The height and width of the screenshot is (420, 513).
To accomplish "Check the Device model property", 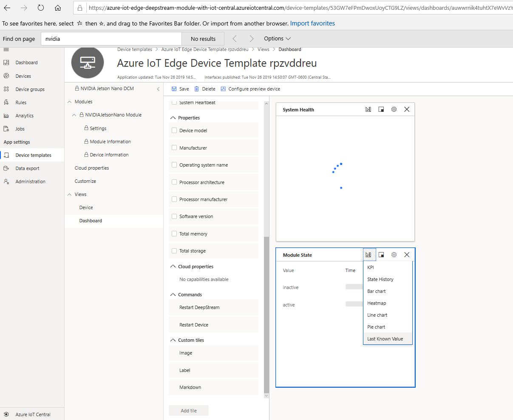I will [x=174, y=131].
